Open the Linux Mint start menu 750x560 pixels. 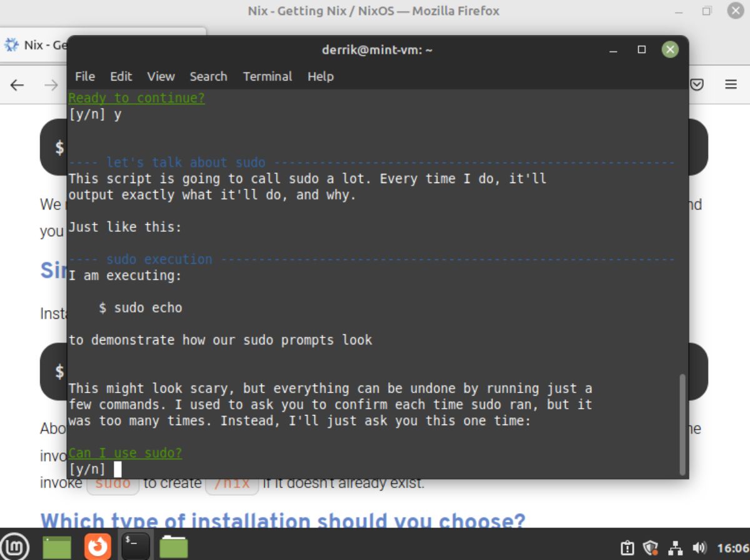coord(14,547)
